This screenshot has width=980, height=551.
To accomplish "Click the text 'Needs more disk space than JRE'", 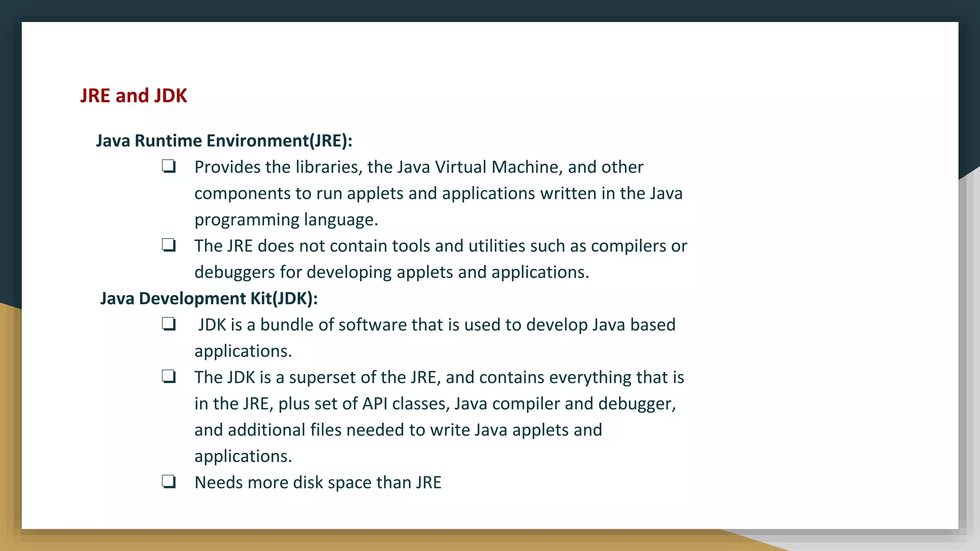I will point(318,483).
